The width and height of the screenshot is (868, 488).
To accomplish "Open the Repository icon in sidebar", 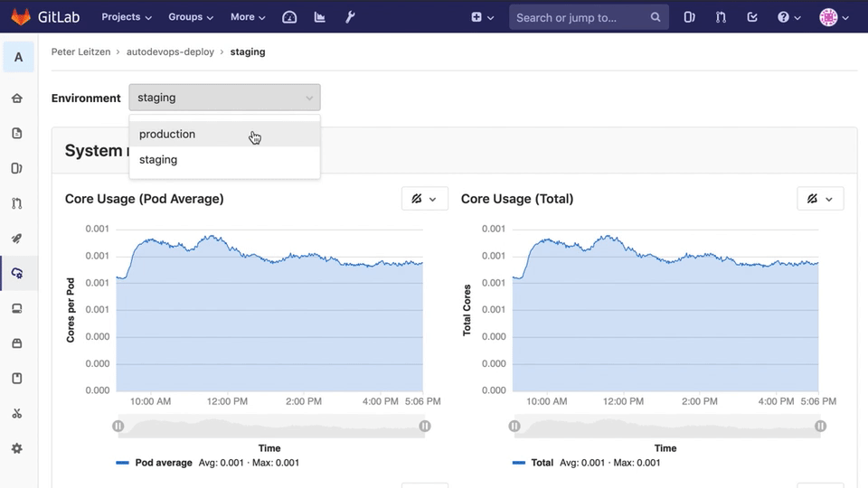I will point(17,134).
